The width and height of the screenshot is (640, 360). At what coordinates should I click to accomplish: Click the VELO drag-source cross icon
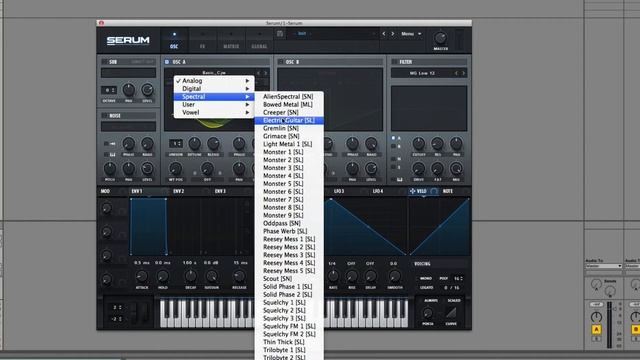tap(412, 191)
